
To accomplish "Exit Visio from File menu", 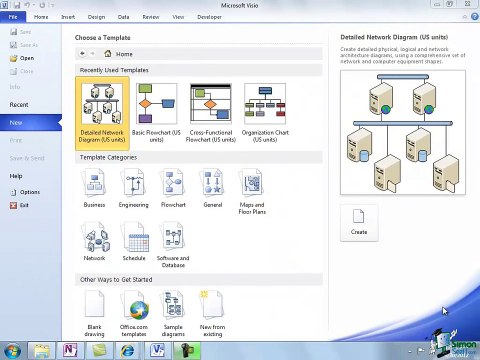I will pyautogui.click(x=19, y=205).
